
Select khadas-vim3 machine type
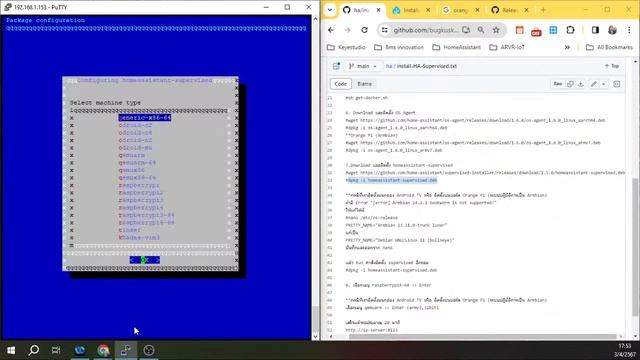click(x=139, y=238)
